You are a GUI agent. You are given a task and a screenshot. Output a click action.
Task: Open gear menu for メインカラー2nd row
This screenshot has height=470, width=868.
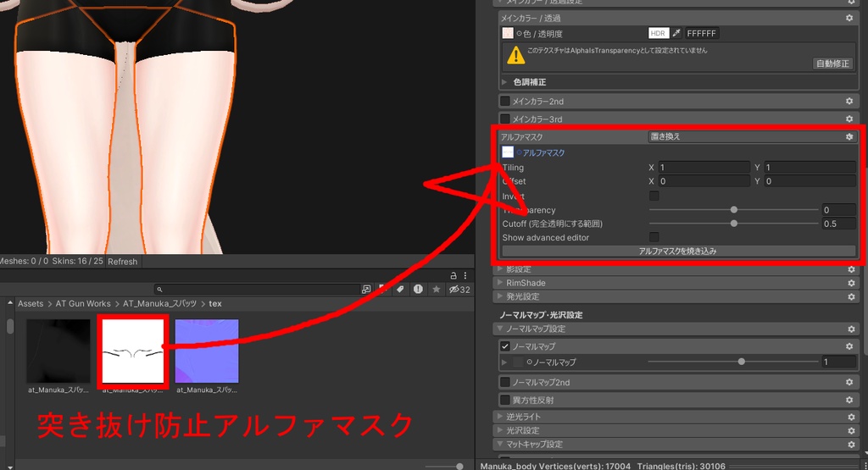click(x=849, y=101)
